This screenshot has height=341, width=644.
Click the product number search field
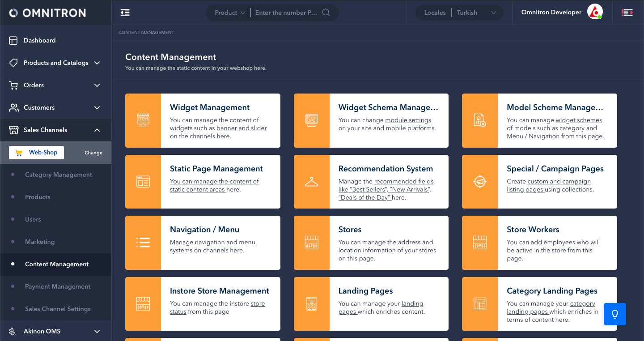click(286, 13)
